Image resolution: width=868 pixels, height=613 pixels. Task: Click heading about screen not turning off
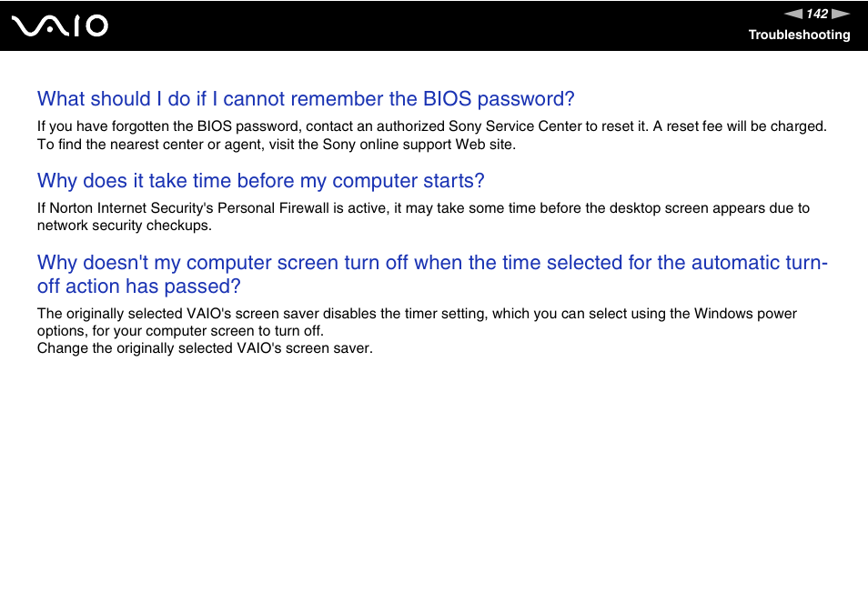point(432,275)
